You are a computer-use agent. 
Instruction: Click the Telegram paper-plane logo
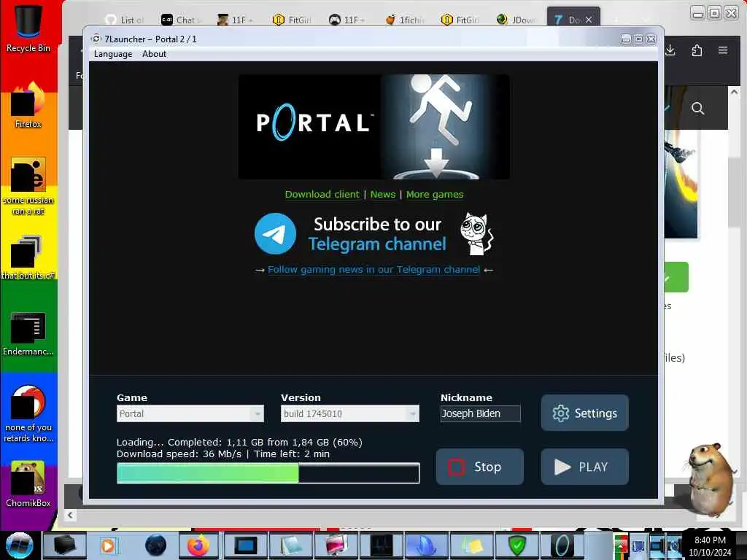click(275, 234)
